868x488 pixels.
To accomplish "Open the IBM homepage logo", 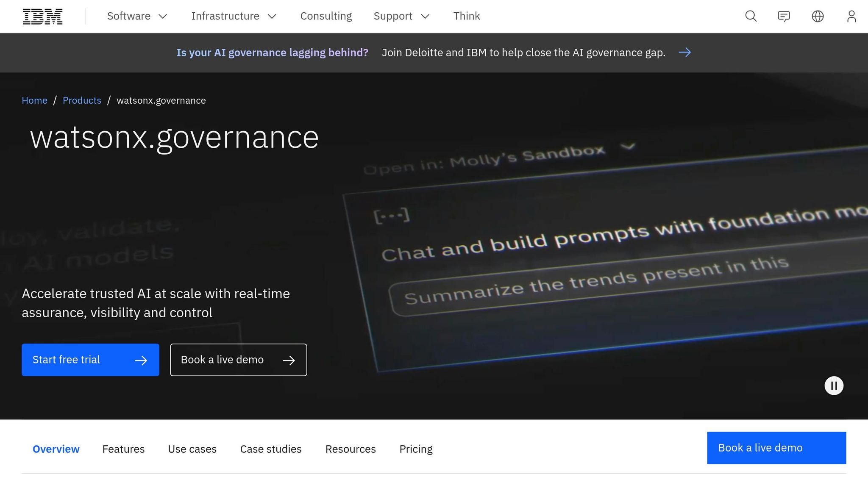I will [42, 17].
